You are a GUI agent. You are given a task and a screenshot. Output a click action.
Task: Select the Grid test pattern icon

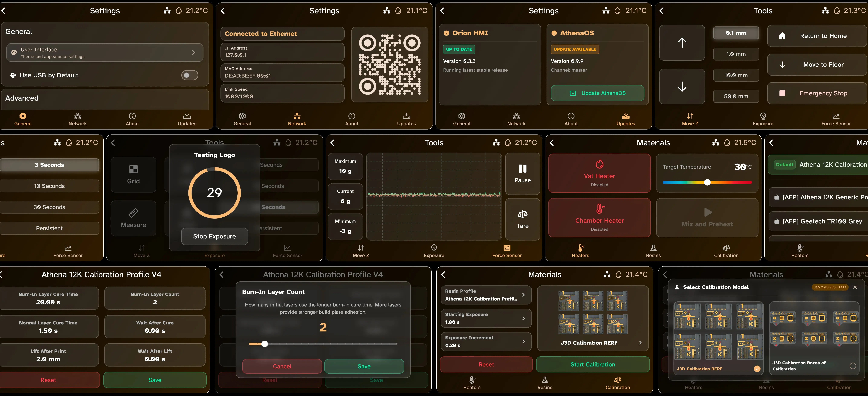133,169
